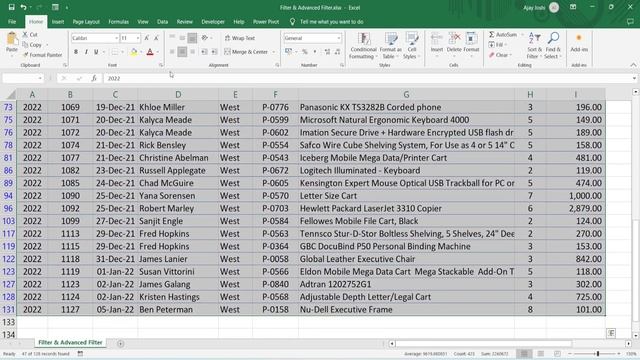The width and height of the screenshot is (640, 360).
Task: Open the Clear dropdown
Action: point(500,55)
